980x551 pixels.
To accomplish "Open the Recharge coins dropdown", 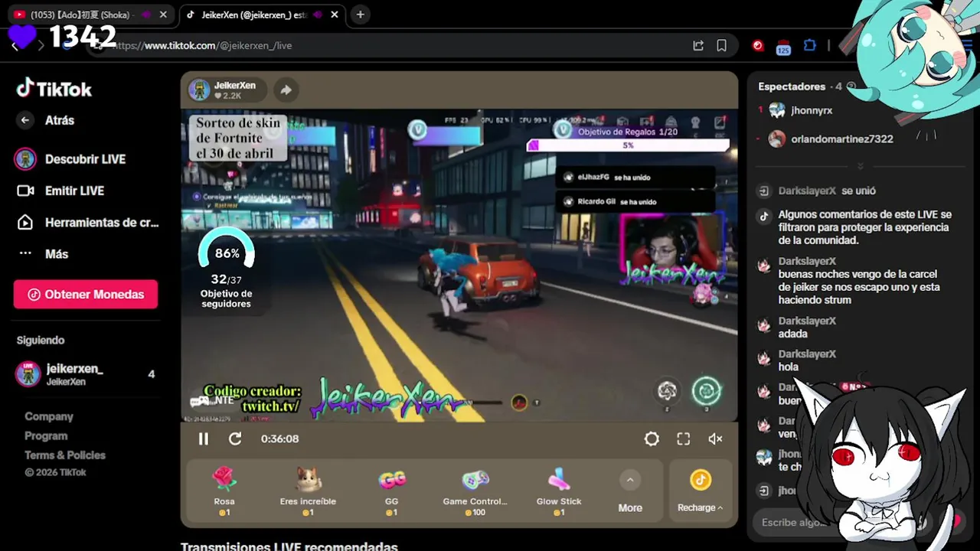I will (x=700, y=491).
